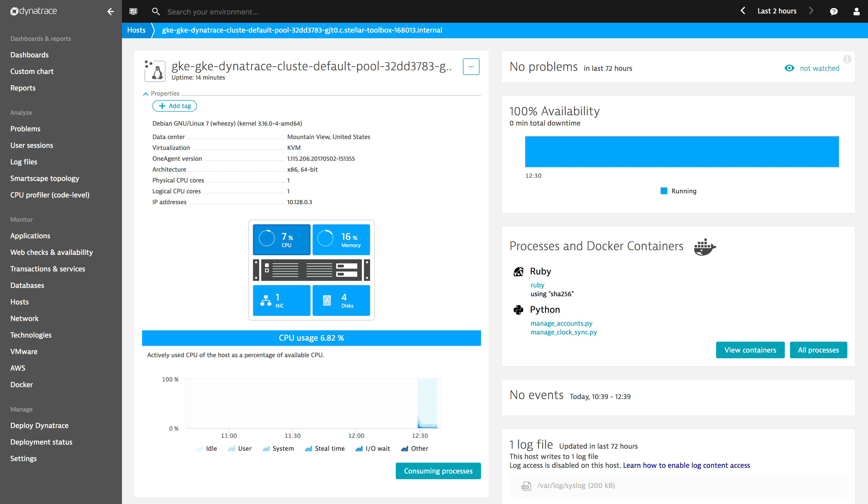The height and width of the screenshot is (504, 868).
Task: Click the info icon on problems card
Action: (847, 59)
